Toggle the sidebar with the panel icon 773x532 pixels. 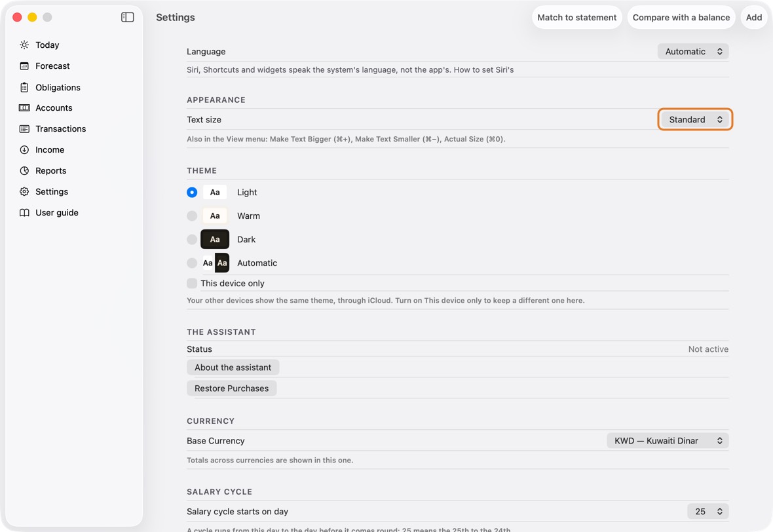[x=128, y=17]
